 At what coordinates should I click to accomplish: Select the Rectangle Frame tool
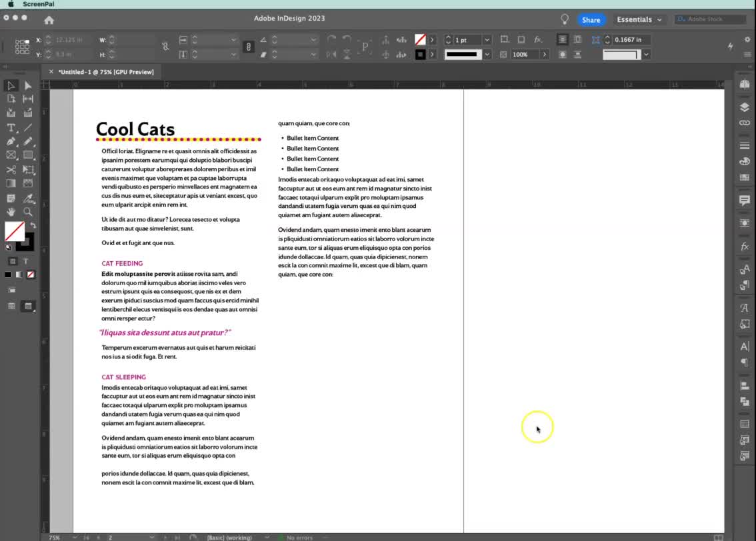[x=11, y=155]
